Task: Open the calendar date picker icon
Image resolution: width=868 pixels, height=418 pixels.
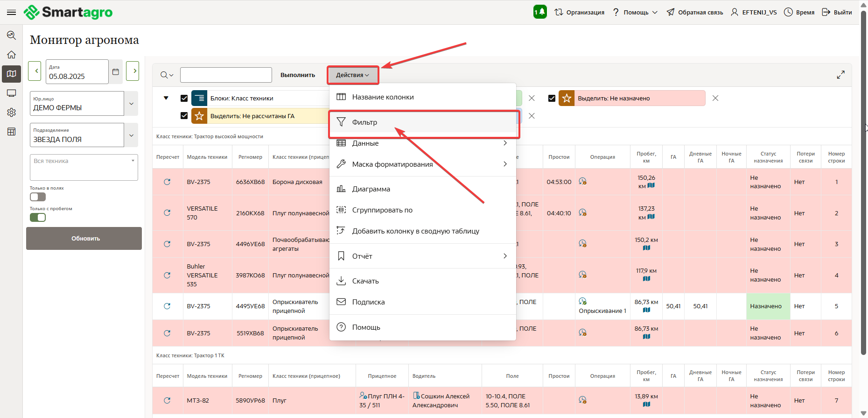Action: pos(116,72)
